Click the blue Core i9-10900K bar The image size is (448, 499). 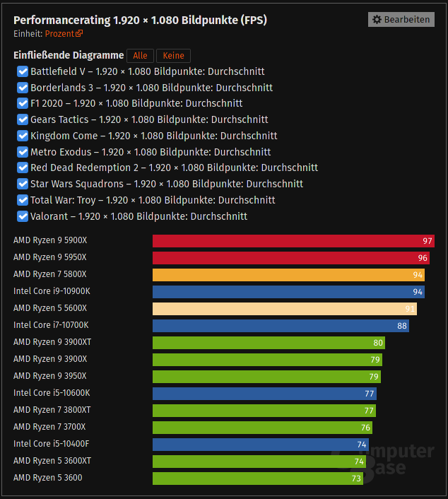[x=288, y=292]
